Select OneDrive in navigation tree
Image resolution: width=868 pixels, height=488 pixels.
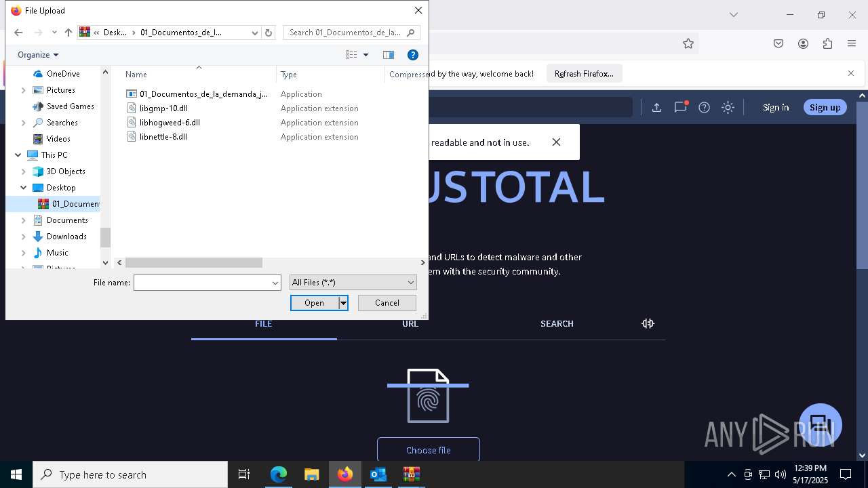(63, 74)
